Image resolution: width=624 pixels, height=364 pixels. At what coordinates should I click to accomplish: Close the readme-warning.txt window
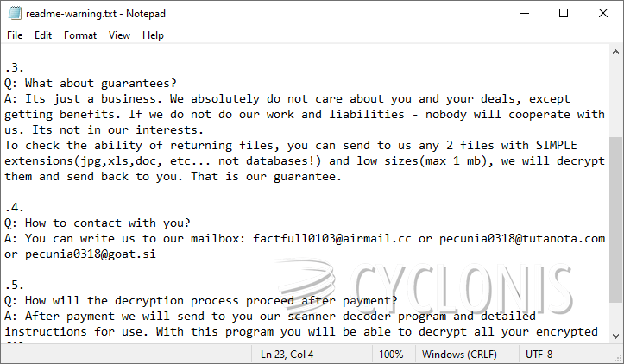[x=603, y=13]
